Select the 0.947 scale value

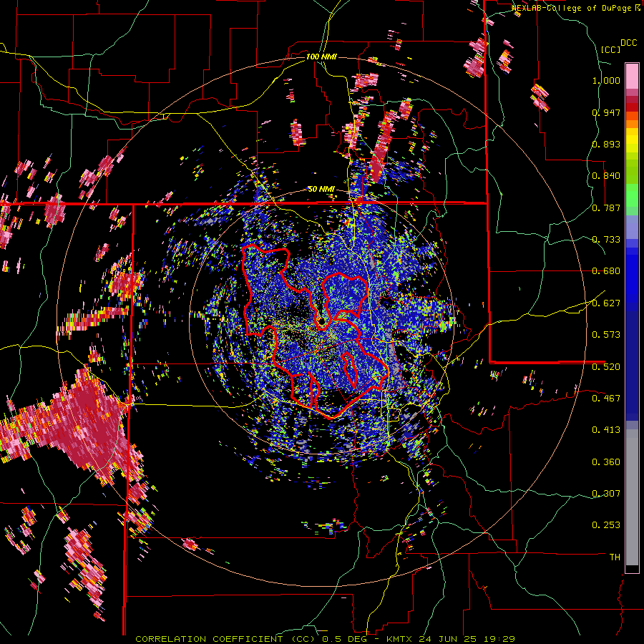[606, 112]
